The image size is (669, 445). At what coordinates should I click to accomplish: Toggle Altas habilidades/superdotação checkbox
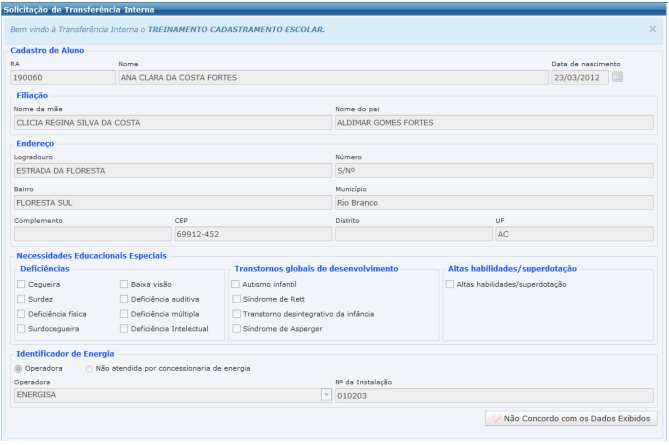click(449, 285)
